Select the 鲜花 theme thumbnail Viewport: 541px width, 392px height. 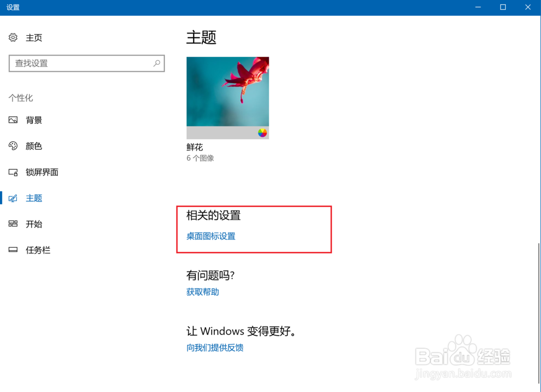tap(228, 98)
